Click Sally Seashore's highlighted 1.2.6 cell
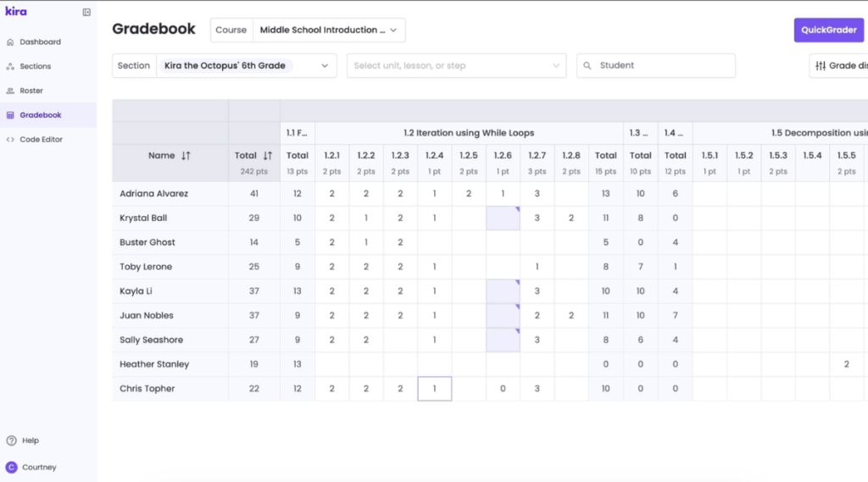This screenshot has width=868, height=482. coord(503,340)
